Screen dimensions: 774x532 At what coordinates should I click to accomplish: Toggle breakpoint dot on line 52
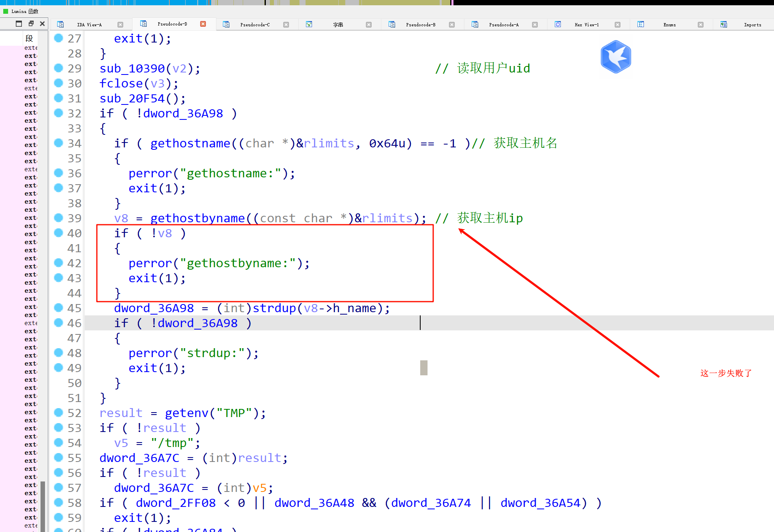click(x=59, y=412)
